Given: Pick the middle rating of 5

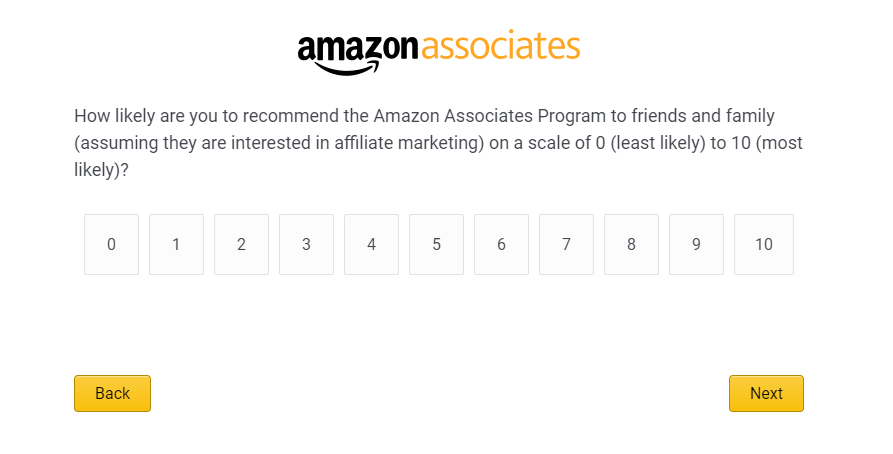Looking at the screenshot, I should pos(436,244).
